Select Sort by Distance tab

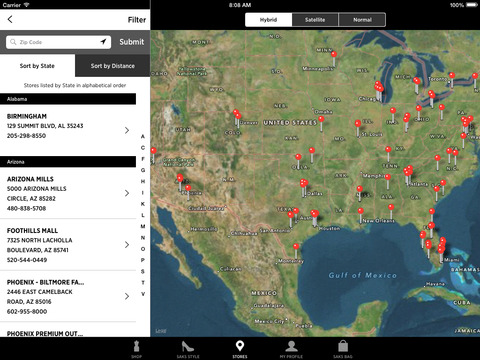[x=113, y=66]
